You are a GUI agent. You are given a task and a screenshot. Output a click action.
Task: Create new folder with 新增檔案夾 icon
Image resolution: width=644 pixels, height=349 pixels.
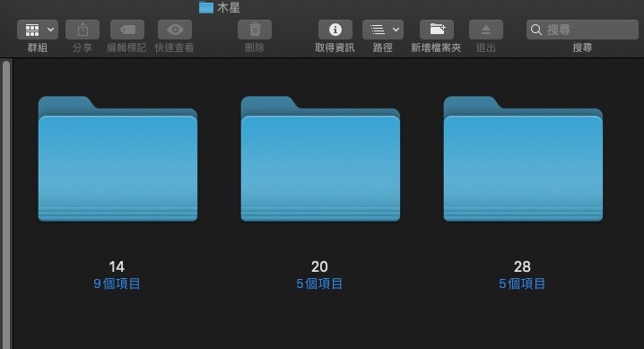(x=437, y=30)
